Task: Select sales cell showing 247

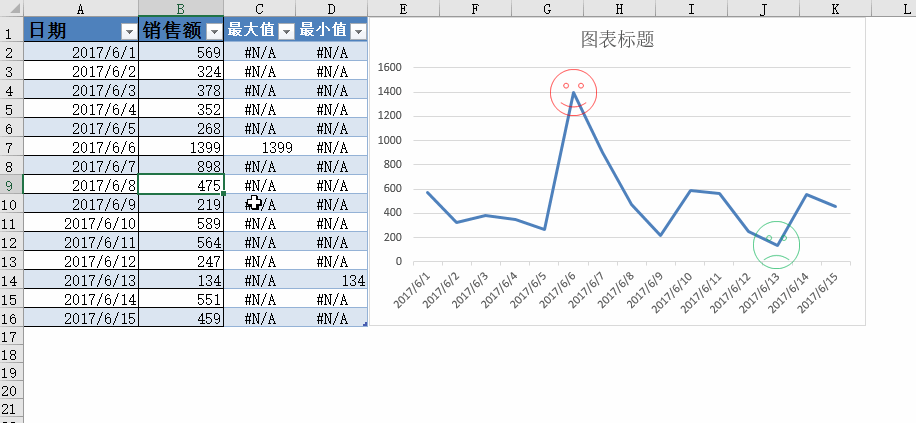Action: 181,261
